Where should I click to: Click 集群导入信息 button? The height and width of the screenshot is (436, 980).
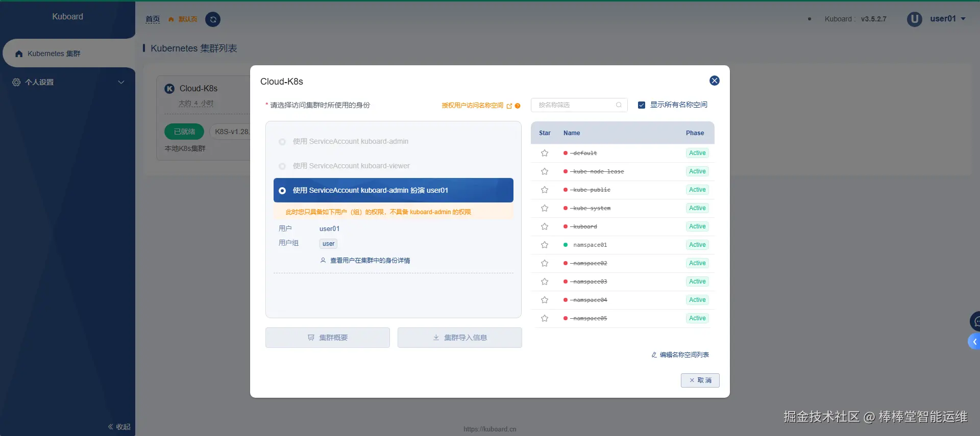pyautogui.click(x=460, y=338)
